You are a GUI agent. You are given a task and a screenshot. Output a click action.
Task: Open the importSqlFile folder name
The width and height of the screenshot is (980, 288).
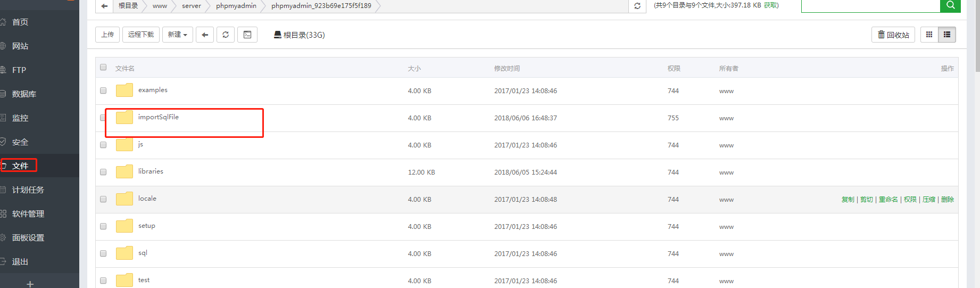click(x=159, y=117)
